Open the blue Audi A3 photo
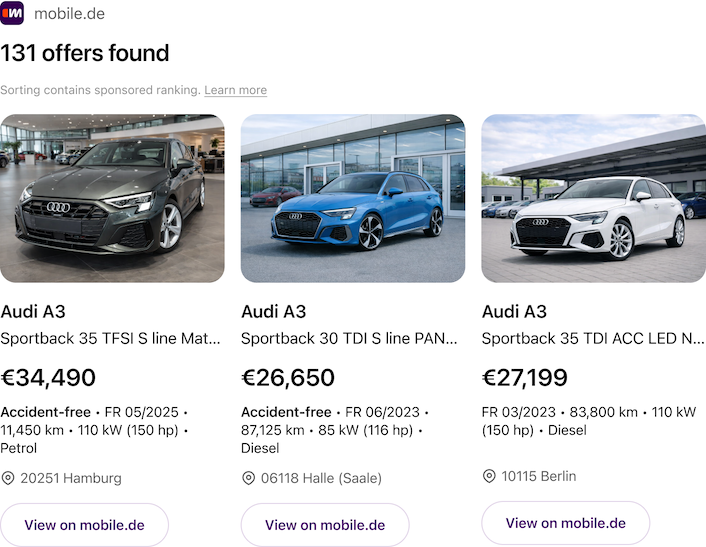This screenshot has height=547, width=706. (x=353, y=198)
